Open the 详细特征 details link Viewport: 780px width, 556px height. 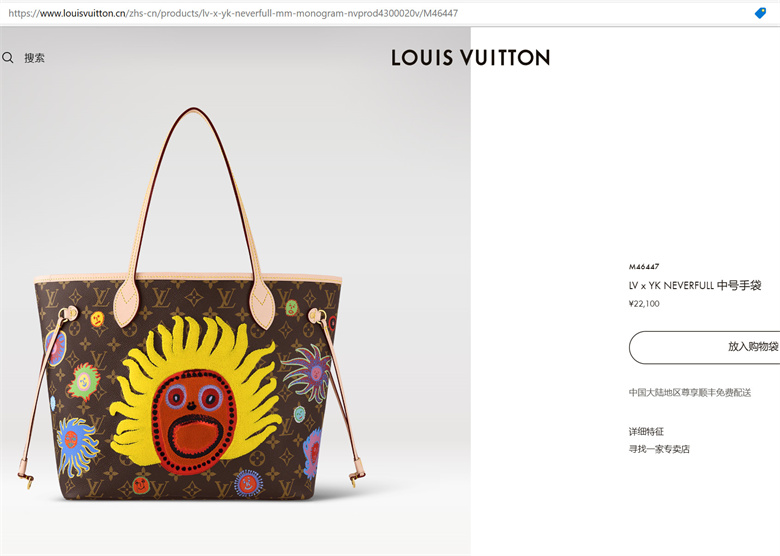tap(646, 432)
